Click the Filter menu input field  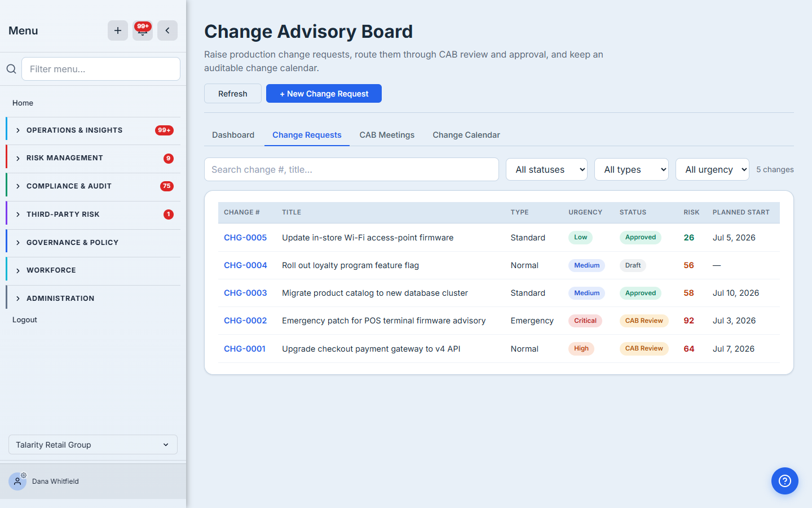[101, 69]
